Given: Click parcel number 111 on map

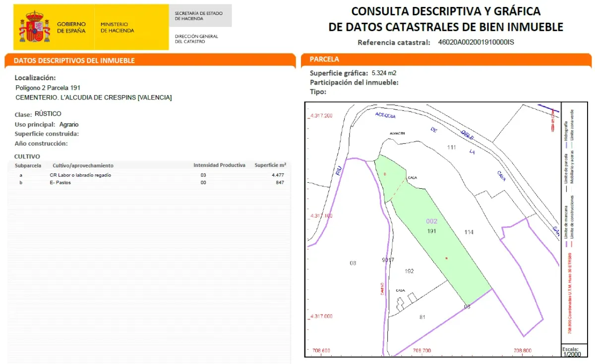Looking at the screenshot, I should click(x=451, y=148).
